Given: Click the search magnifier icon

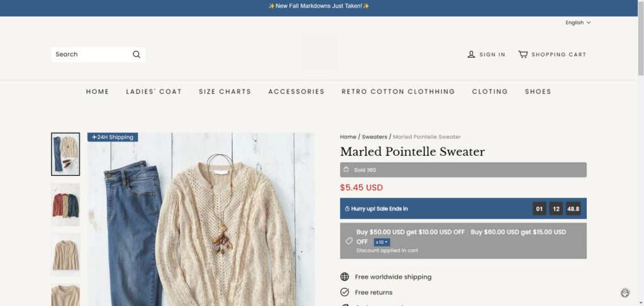Looking at the screenshot, I should point(136,55).
